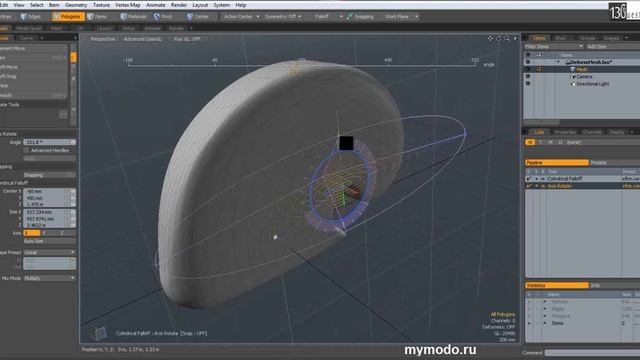Click viewport move/pan icon
Image resolution: width=640 pixels, height=360 pixels.
click(x=490, y=38)
